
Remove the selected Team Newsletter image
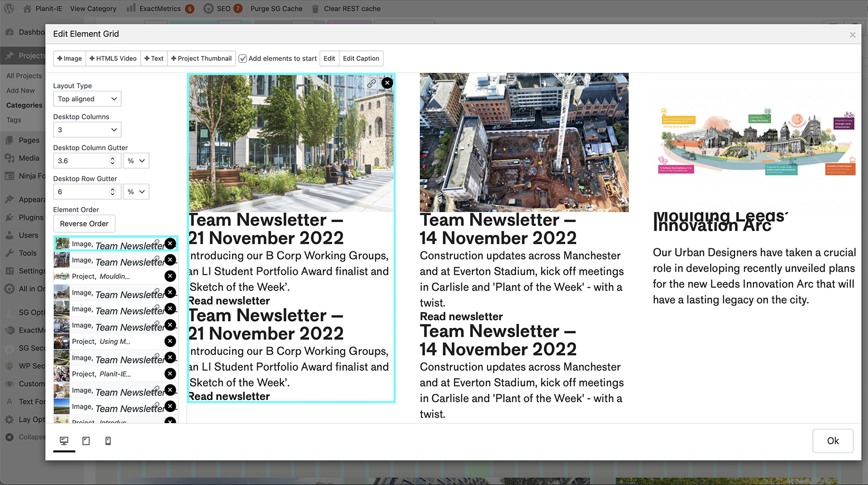170,244
